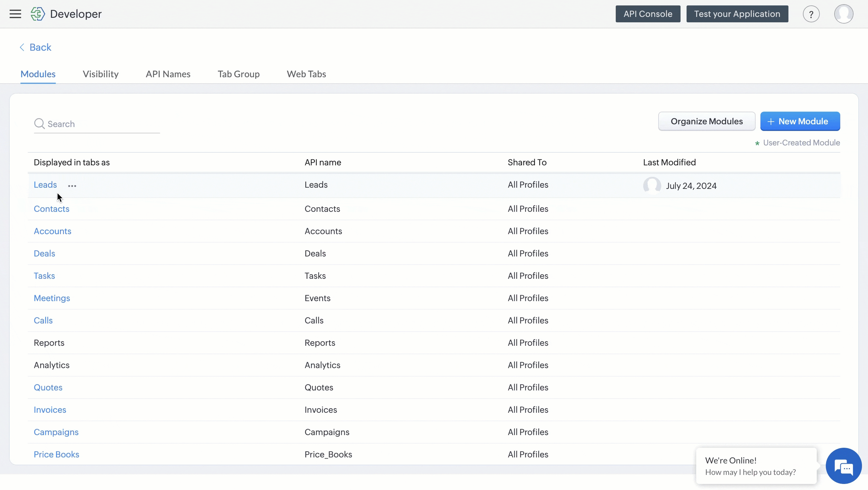Click Test your Application button
The image size is (868, 490).
click(x=737, y=14)
